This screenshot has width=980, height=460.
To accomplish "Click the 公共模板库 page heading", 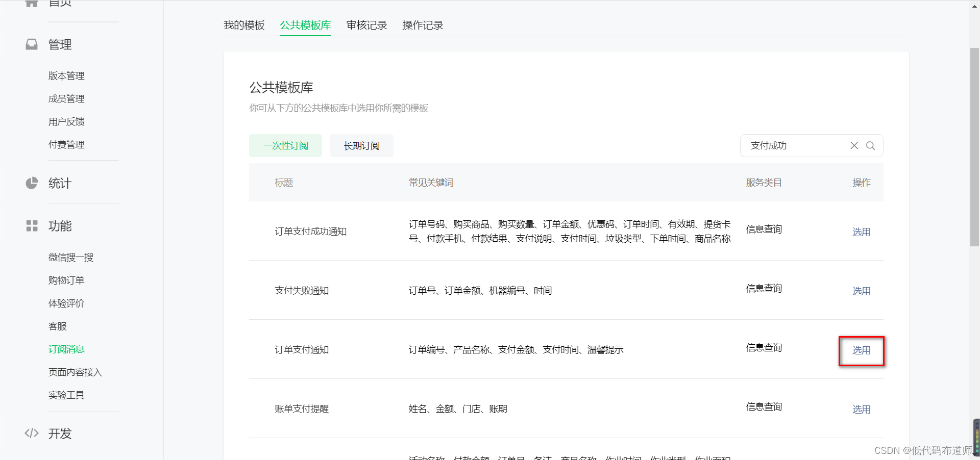I will point(281,87).
